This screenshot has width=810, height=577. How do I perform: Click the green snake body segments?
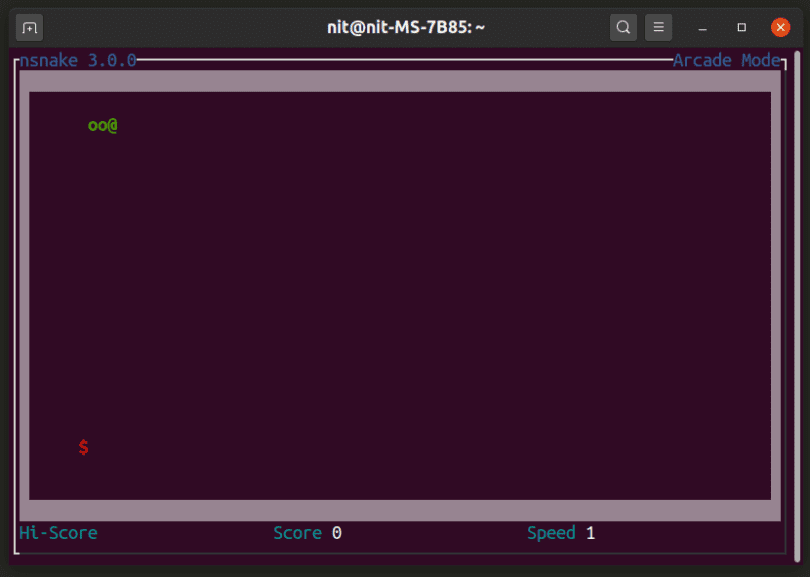(x=98, y=125)
